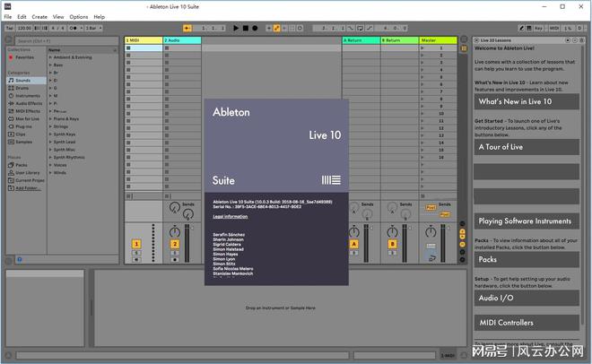Open the Packs lesson button
Image resolution: width=592 pixels, height=364 pixels.
coord(527,259)
